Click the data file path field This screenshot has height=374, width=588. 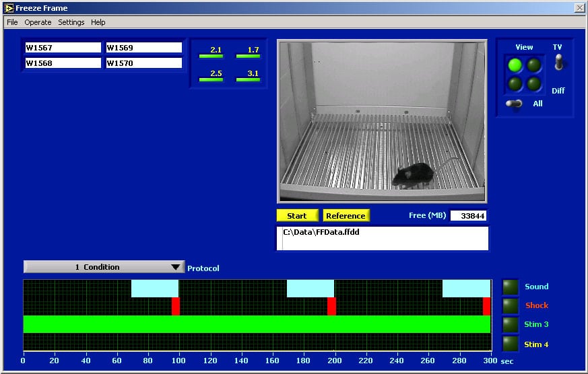tap(383, 238)
